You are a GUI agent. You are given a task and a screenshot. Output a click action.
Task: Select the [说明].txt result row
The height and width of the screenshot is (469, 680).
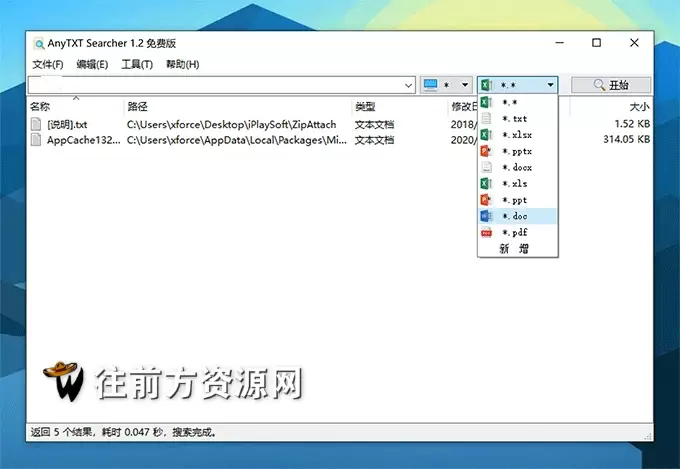pos(340,125)
